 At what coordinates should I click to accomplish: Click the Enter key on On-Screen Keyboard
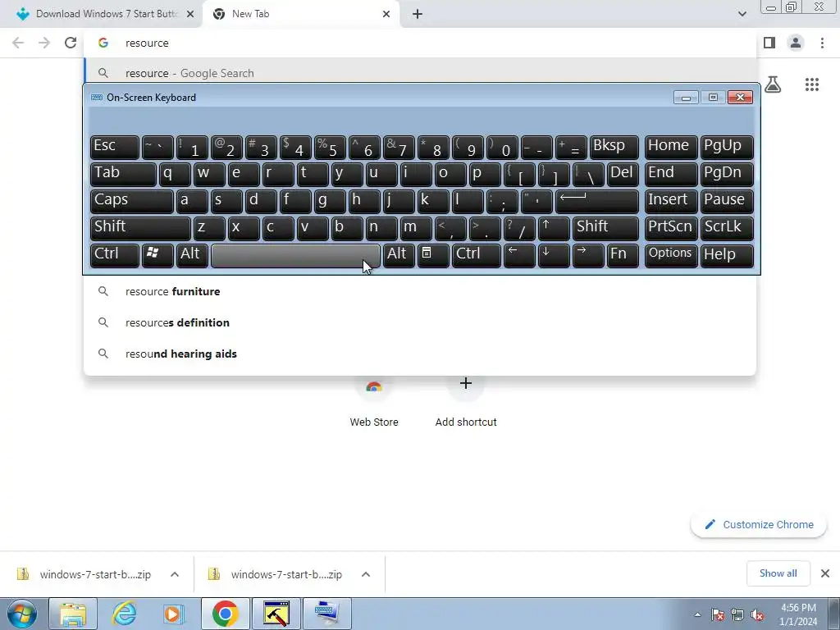(x=597, y=201)
